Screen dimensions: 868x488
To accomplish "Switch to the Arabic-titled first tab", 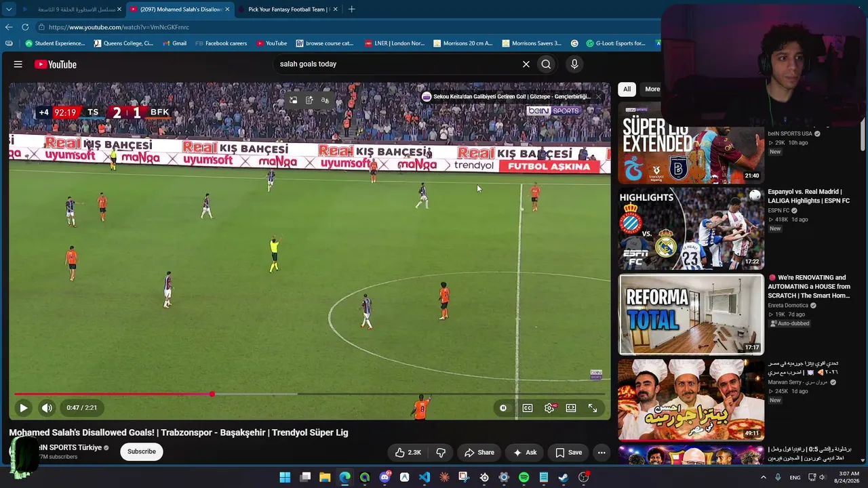I will (71, 9).
